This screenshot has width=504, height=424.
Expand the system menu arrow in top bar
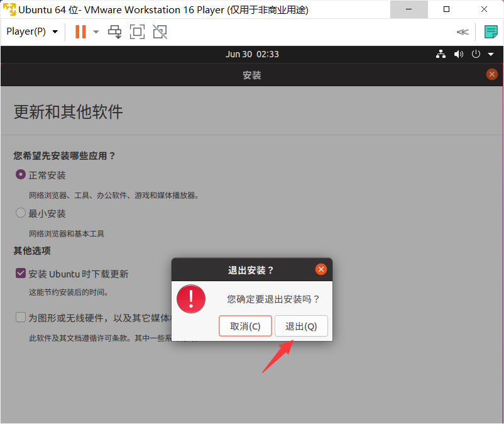click(491, 55)
